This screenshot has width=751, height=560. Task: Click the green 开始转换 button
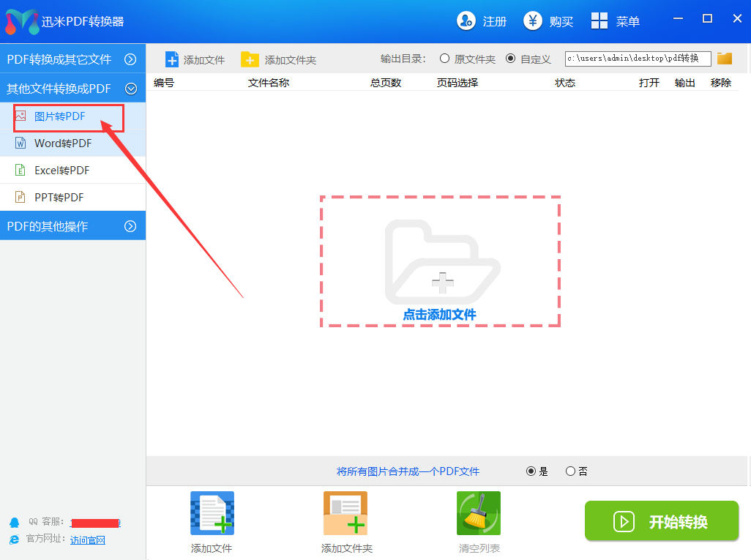(x=662, y=521)
